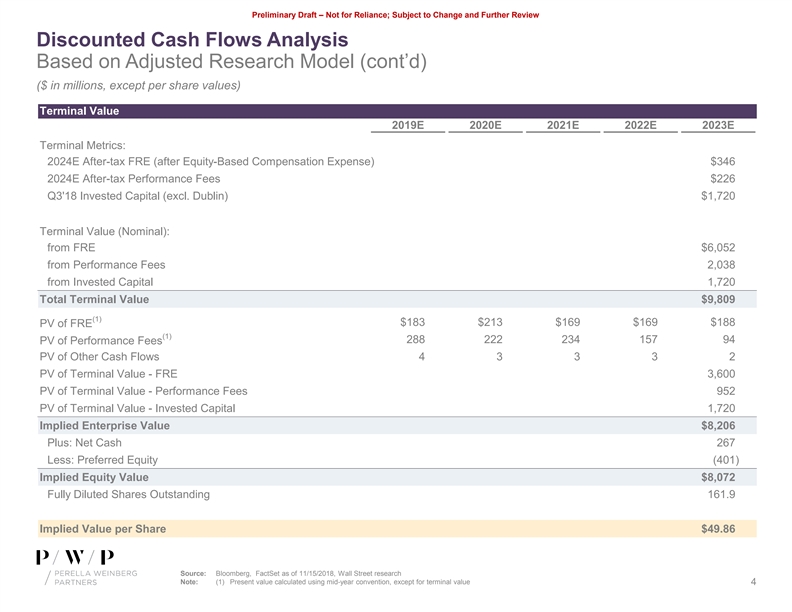Click the PWP Perella Weinberg Partners logo
This screenshot has width=792, height=612.
[x=75, y=569]
